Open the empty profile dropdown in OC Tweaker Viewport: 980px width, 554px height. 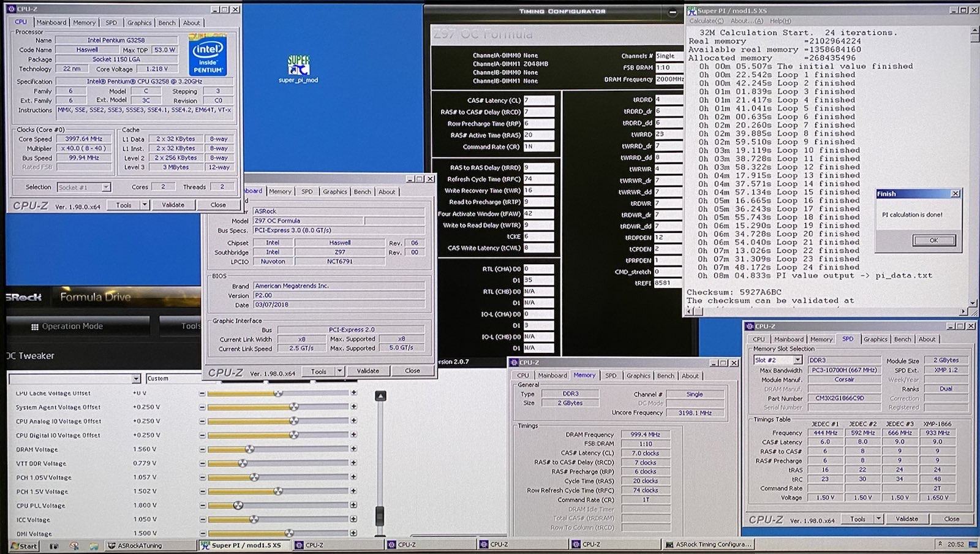136,379
